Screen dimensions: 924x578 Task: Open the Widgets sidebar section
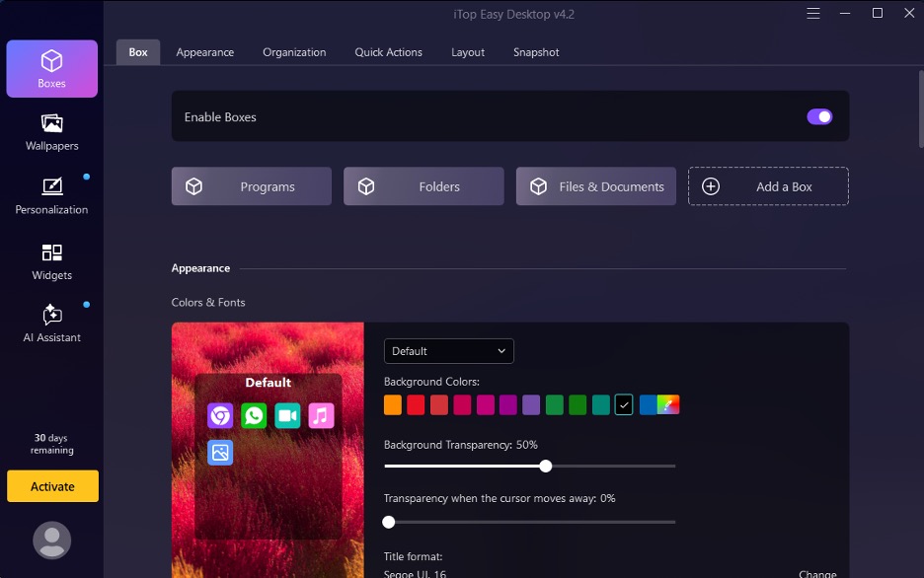click(x=52, y=262)
